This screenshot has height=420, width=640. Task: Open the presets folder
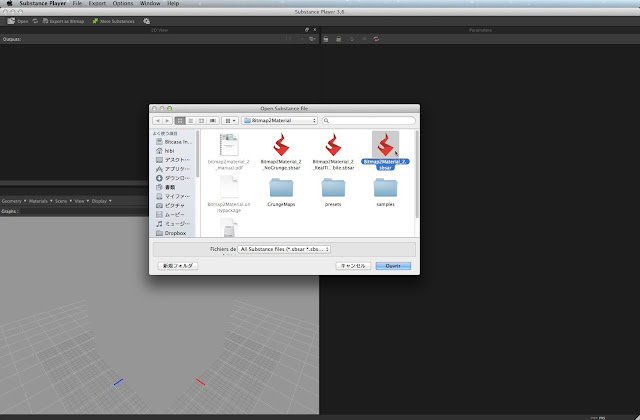[x=333, y=188]
